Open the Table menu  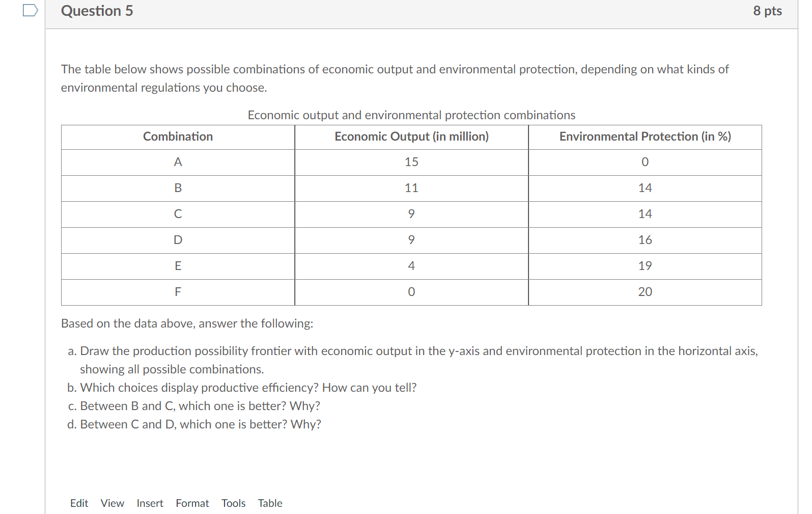pos(270,503)
